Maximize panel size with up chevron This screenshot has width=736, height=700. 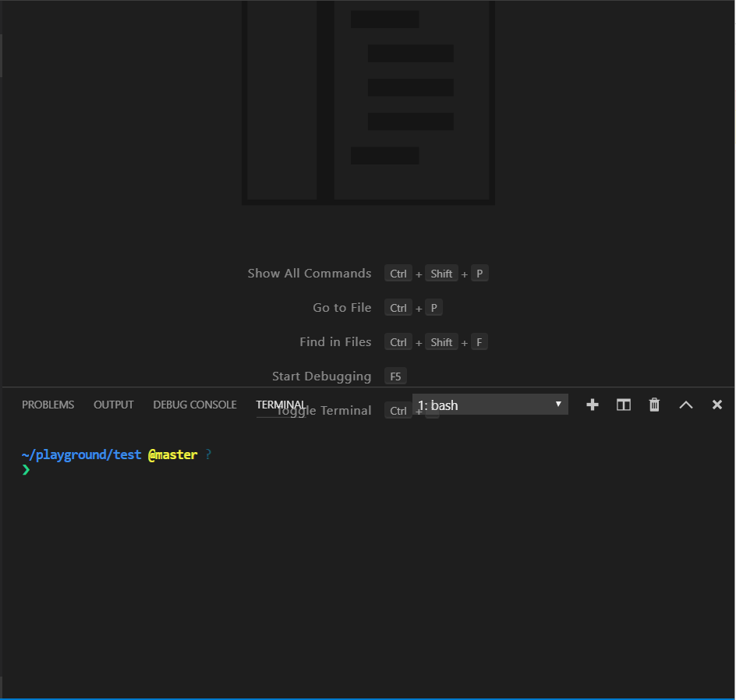[686, 405]
